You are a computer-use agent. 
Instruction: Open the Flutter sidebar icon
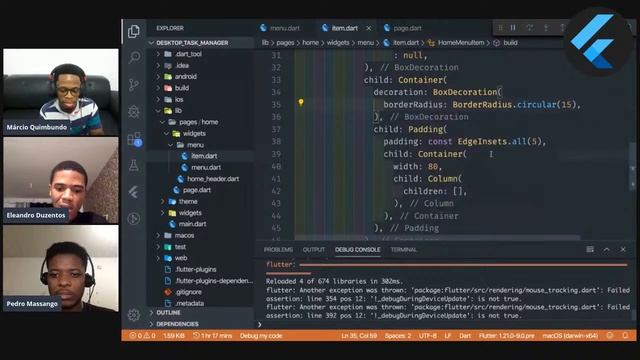click(134, 192)
